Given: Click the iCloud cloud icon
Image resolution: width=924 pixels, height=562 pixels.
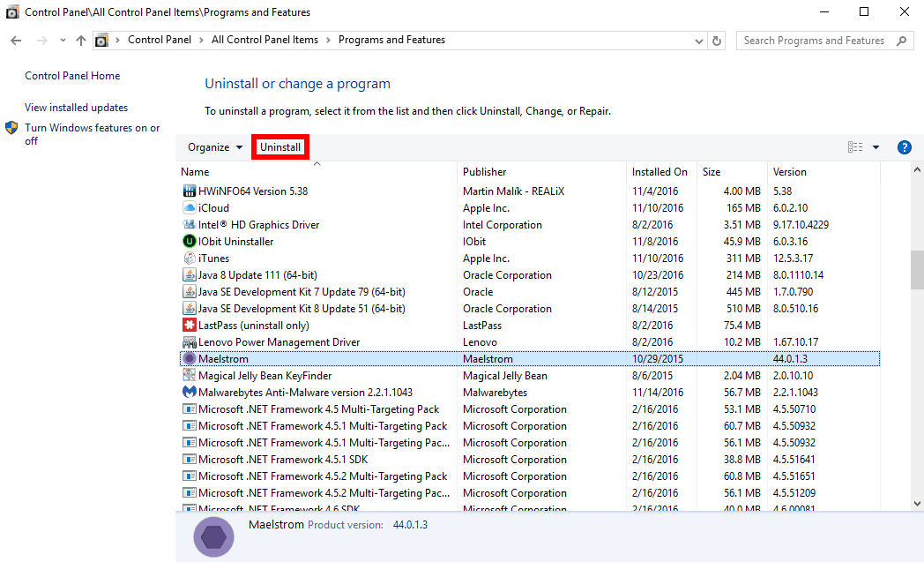Looking at the screenshot, I should coord(190,207).
